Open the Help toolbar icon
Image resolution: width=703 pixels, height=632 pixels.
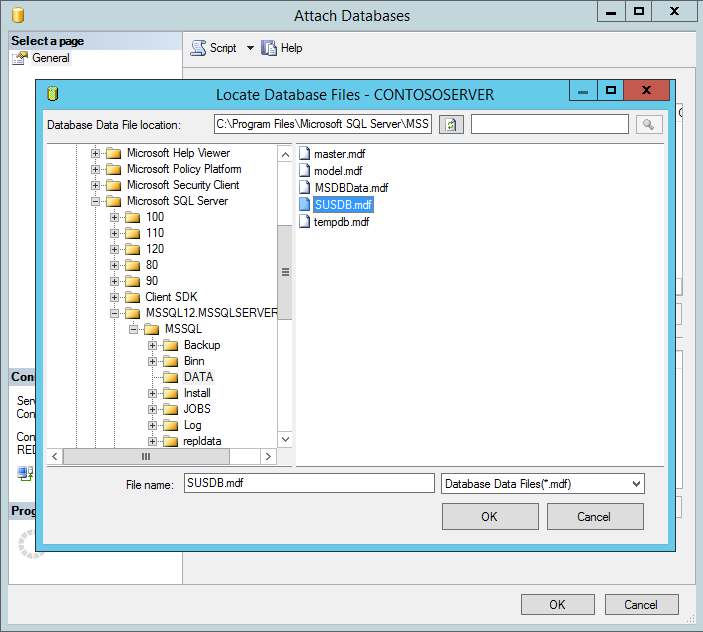[x=269, y=48]
